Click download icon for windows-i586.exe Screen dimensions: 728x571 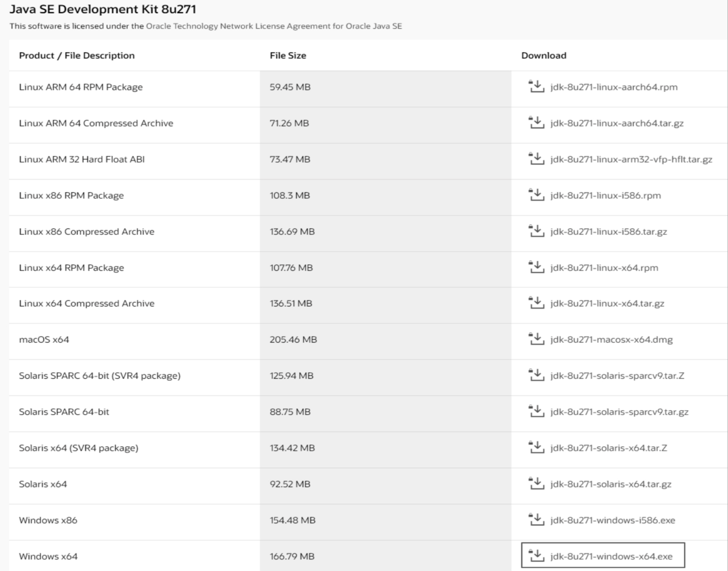tap(537, 520)
